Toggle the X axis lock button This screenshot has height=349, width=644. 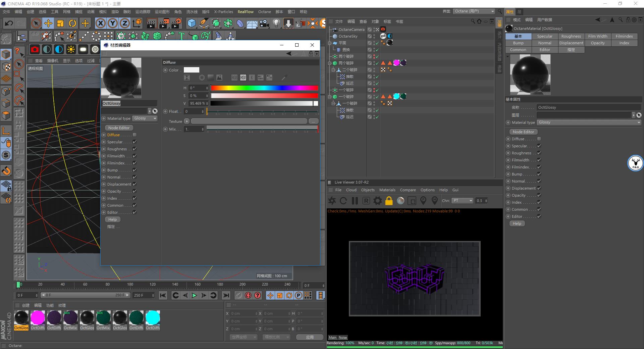(x=101, y=23)
